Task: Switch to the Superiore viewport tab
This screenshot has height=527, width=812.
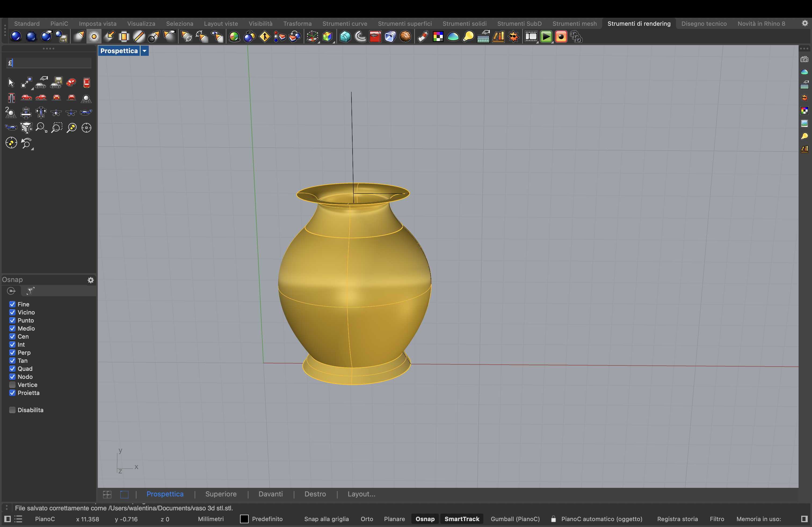Action: click(221, 494)
